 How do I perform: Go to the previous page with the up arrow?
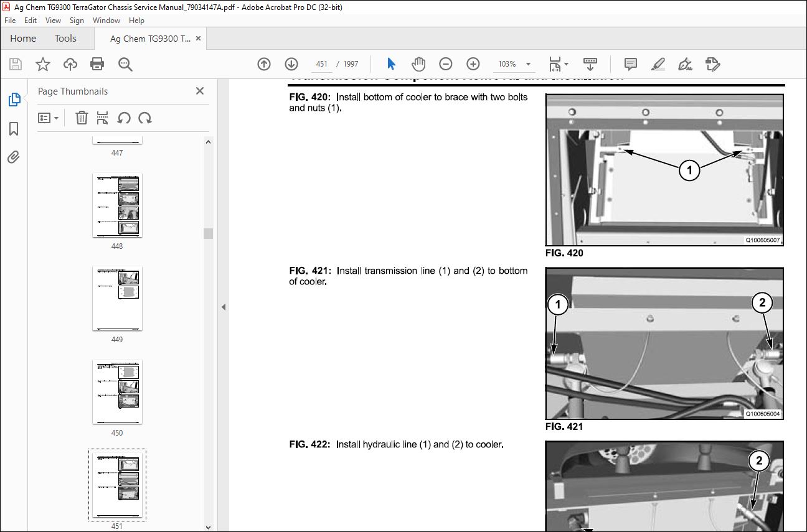(x=264, y=64)
